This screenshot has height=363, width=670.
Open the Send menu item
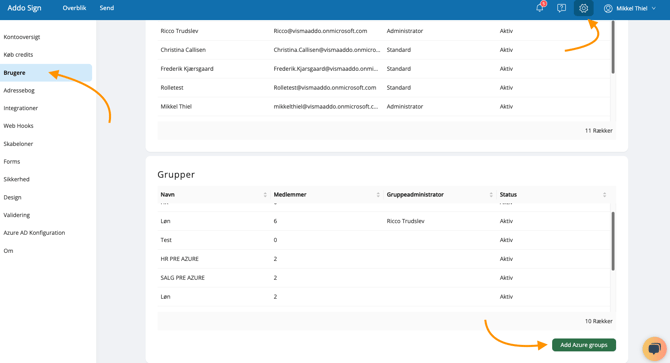[x=107, y=8]
